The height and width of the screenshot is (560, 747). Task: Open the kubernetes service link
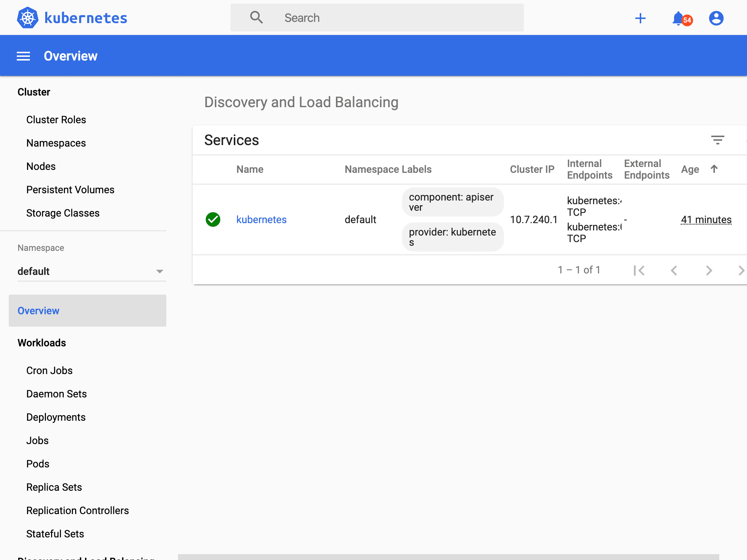coord(262,219)
